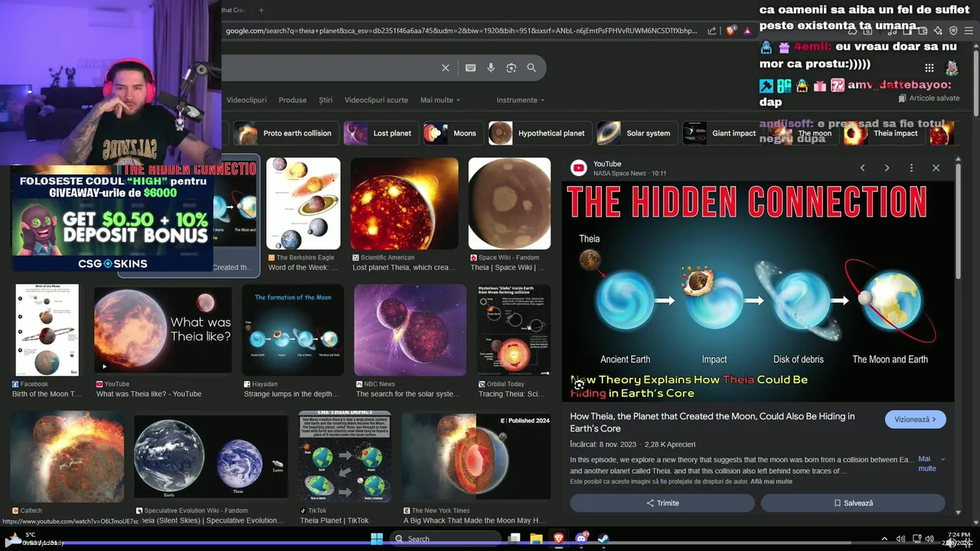Open the New York Times Big Whack image
Viewport: 980px width, 551px height.
pos(476,457)
